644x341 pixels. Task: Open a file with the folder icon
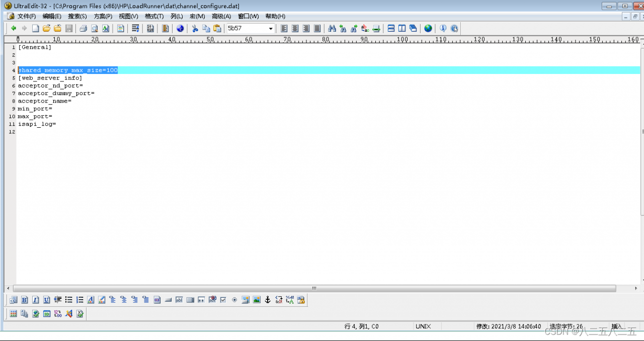click(46, 29)
